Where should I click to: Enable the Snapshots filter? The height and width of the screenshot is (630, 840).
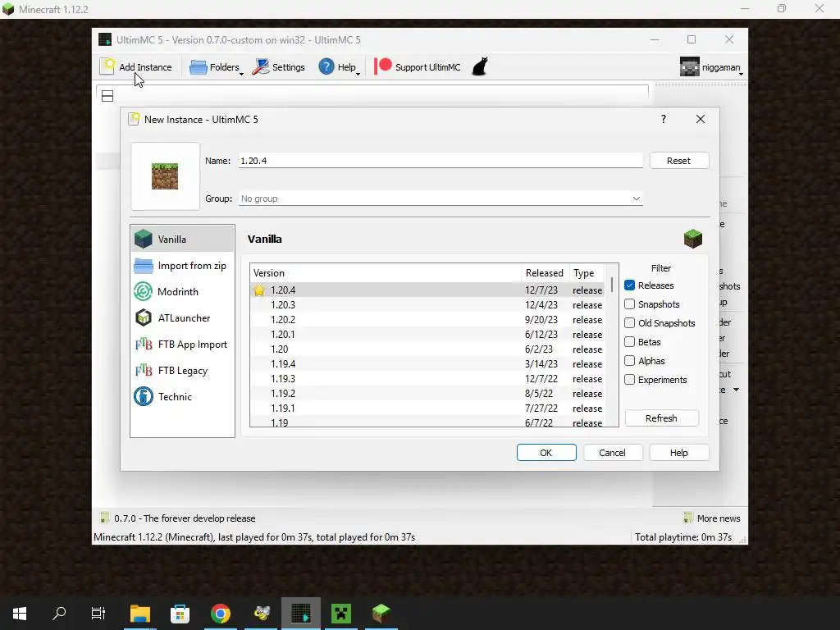[629, 304]
